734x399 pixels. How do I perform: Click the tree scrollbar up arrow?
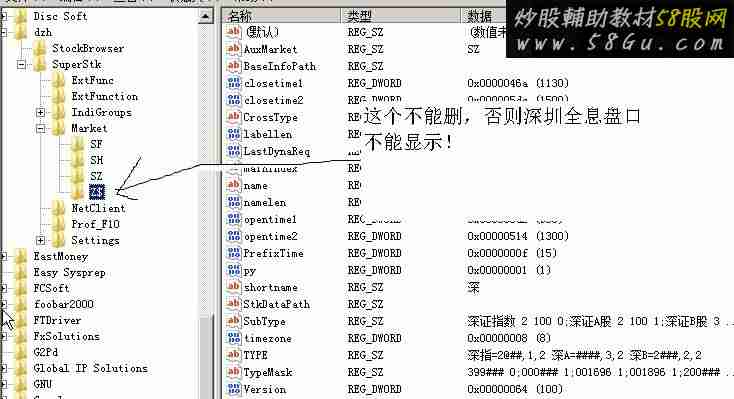(x=205, y=16)
